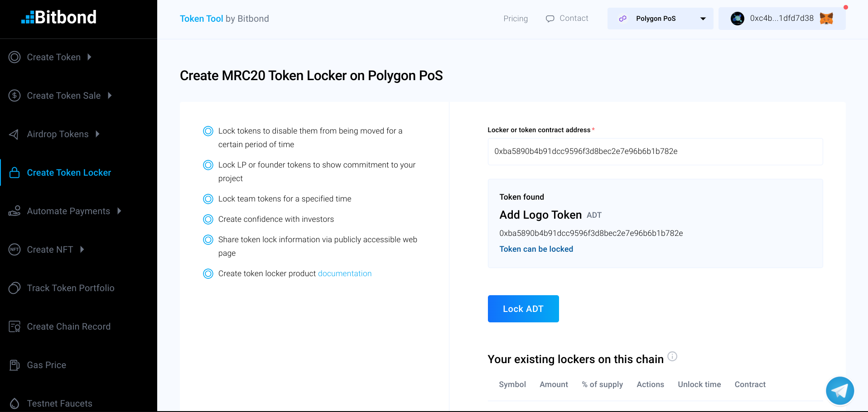Click the contract address input field

pos(655,152)
